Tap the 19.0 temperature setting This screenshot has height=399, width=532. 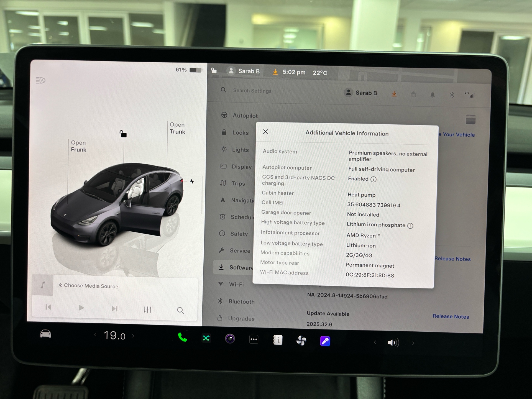(114, 336)
